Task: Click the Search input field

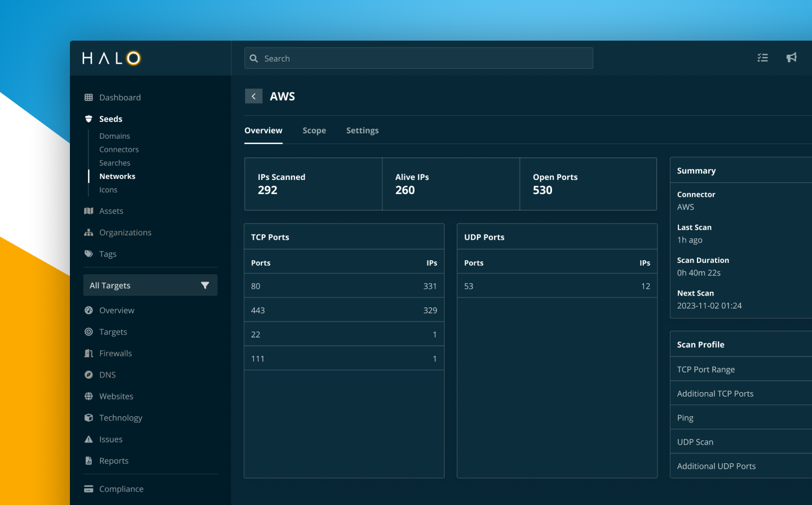Action: (x=418, y=58)
